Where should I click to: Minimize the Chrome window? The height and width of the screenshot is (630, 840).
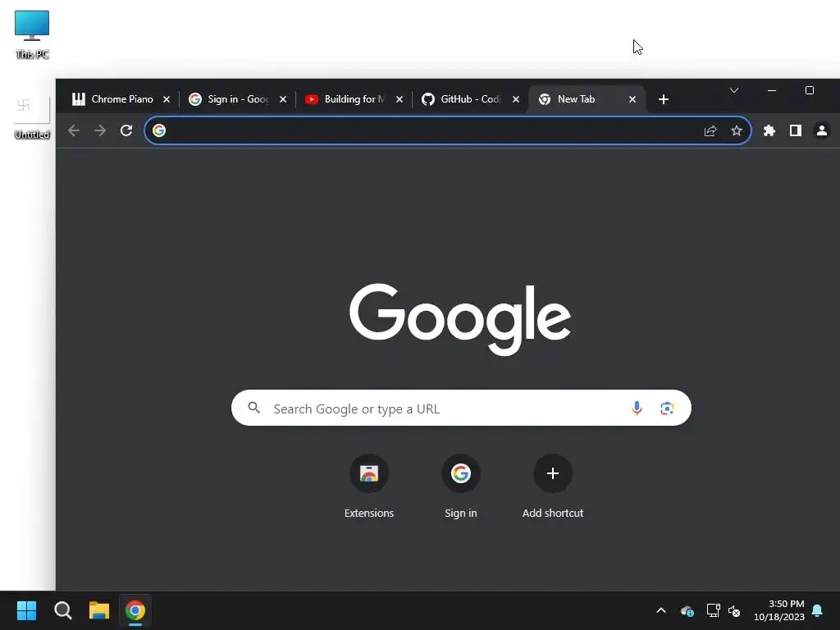coord(772,90)
